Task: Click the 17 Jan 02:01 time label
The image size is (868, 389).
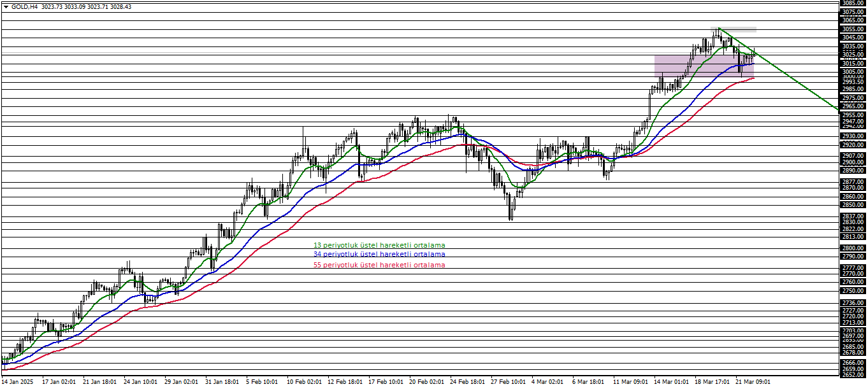Action: [x=59, y=382]
